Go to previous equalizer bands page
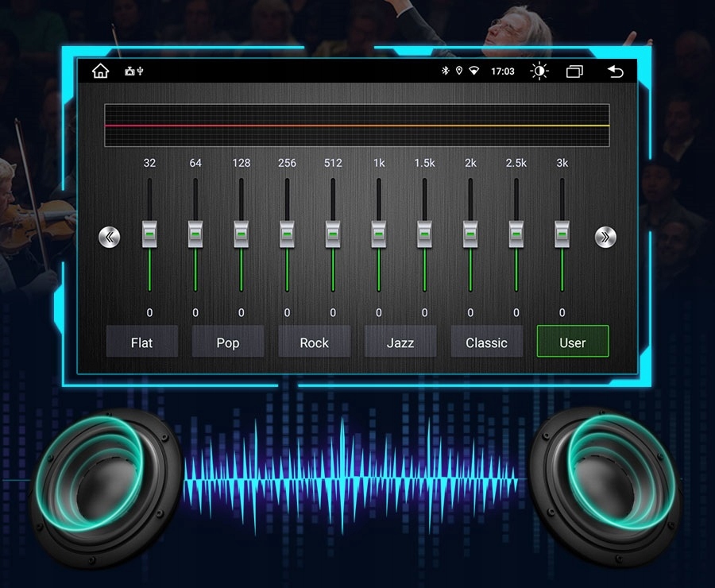 tap(110, 237)
